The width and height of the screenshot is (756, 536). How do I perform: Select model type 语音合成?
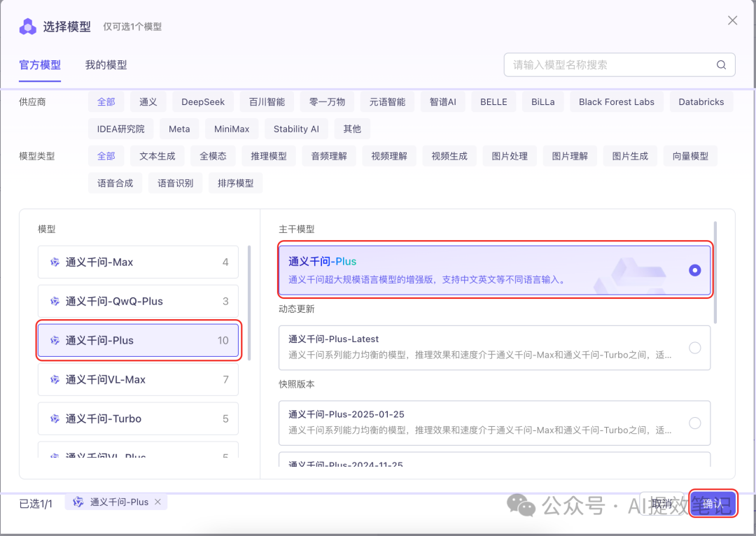[115, 183]
